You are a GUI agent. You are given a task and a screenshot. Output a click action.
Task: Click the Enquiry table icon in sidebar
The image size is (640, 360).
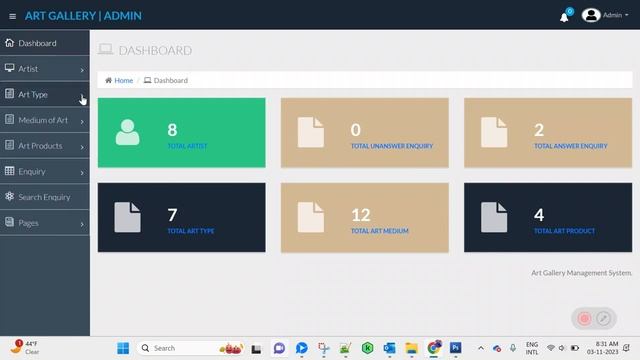9,171
